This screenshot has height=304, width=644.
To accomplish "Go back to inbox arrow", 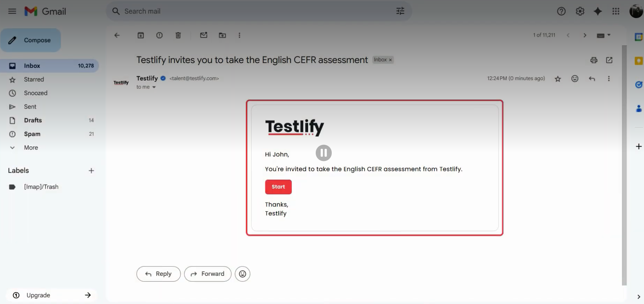I will tap(117, 35).
